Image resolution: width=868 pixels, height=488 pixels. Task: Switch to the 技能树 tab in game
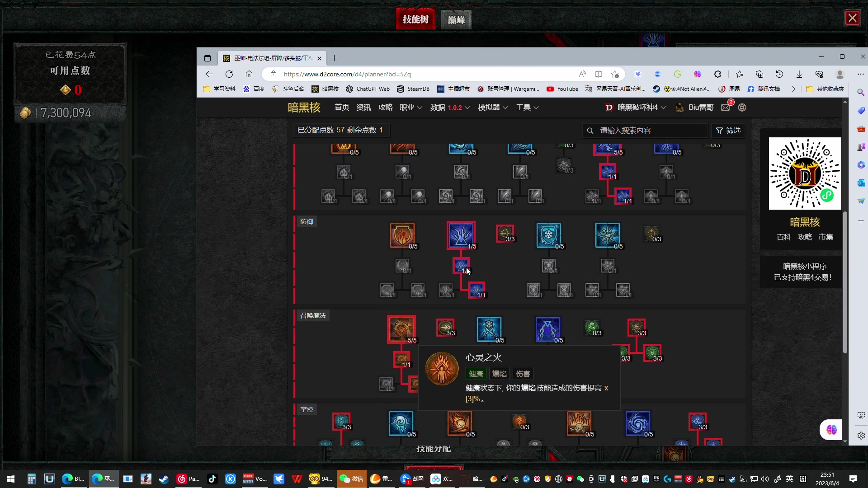(x=415, y=19)
